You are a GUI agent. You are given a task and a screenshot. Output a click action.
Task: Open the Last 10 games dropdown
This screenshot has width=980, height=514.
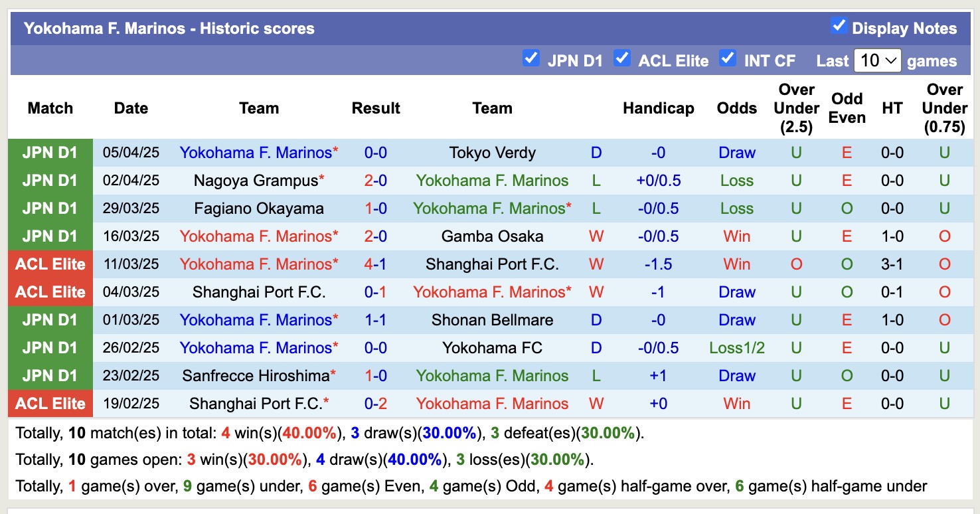[878, 60]
